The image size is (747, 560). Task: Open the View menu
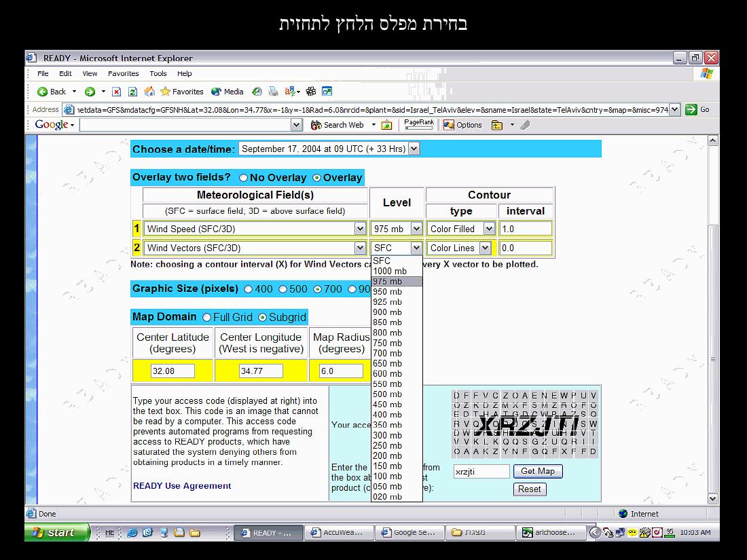click(x=90, y=73)
